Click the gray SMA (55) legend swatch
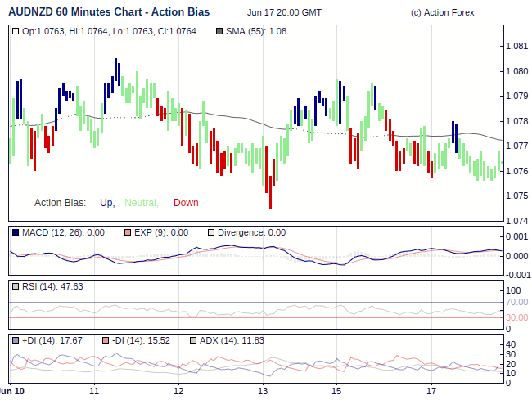The image size is (532, 400). click(x=219, y=31)
